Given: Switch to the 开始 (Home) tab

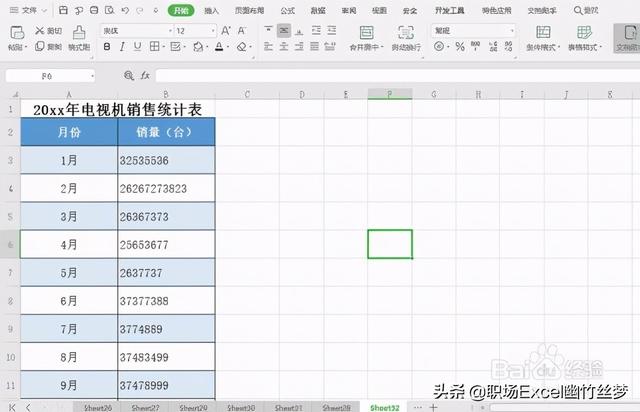Looking at the screenshot, I should [181, 10].
